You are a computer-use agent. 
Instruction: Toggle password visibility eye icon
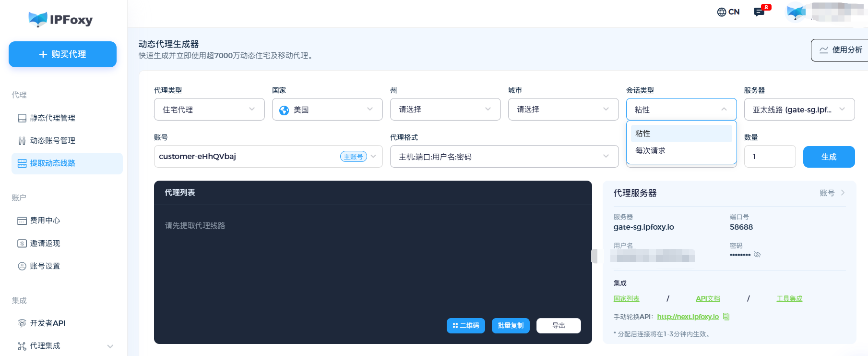coord(757,255)
